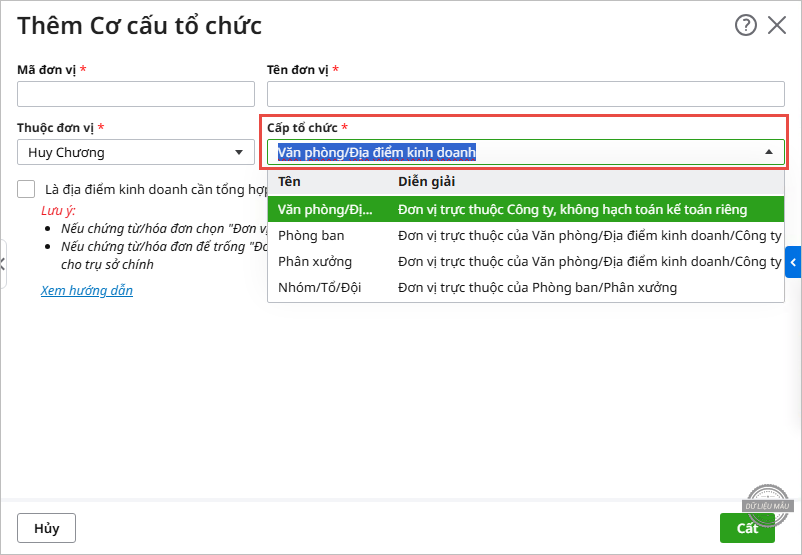Click the Diễn giải column header
Screen dimensions: 802x555
click(427, 182)
